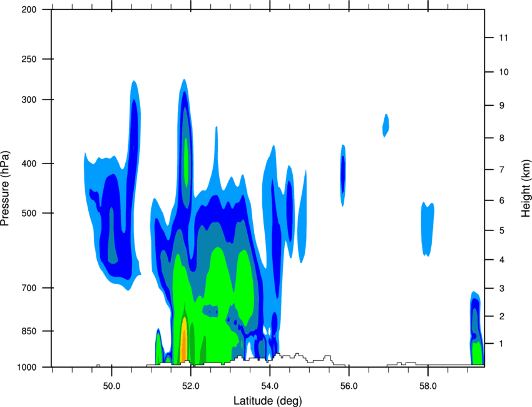Pick the 7 km height label
This screenshot has height=407, width=532.
pyautogui.click(x=501, y=170)
